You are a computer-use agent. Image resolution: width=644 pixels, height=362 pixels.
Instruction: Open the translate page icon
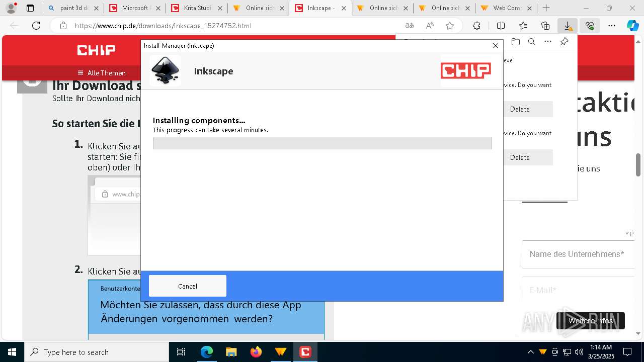(x=410, y=26)
